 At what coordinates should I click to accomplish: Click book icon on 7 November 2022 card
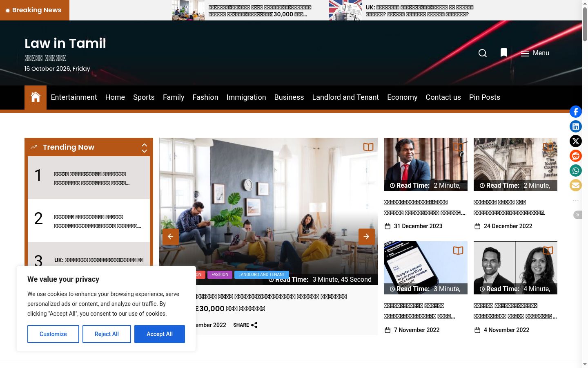click(458, 251)
